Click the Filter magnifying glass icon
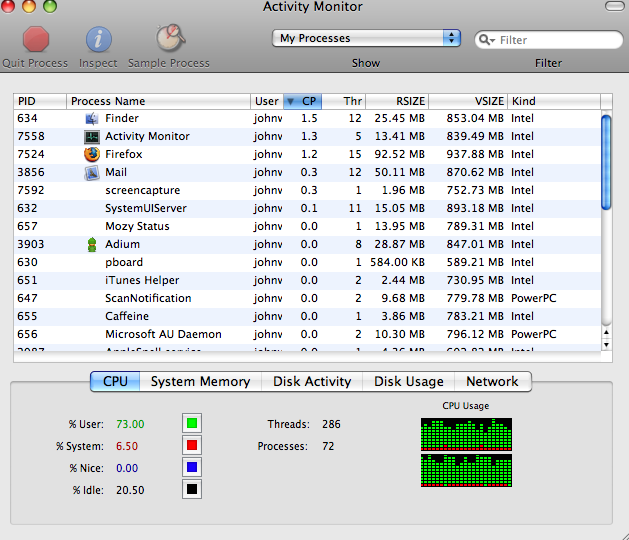 coord(487,40)
